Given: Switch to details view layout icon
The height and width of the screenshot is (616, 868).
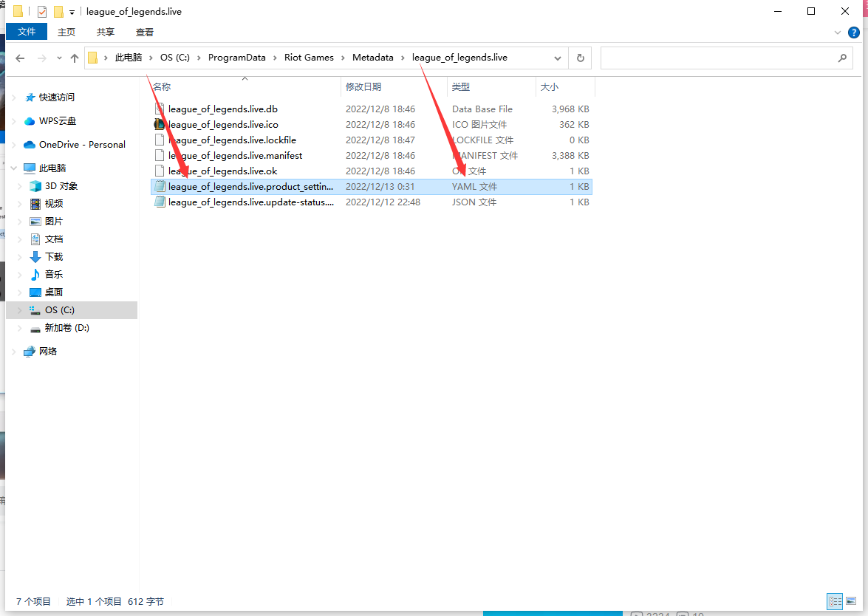Looking at the screenshot, I should click(x=835, y=601).
